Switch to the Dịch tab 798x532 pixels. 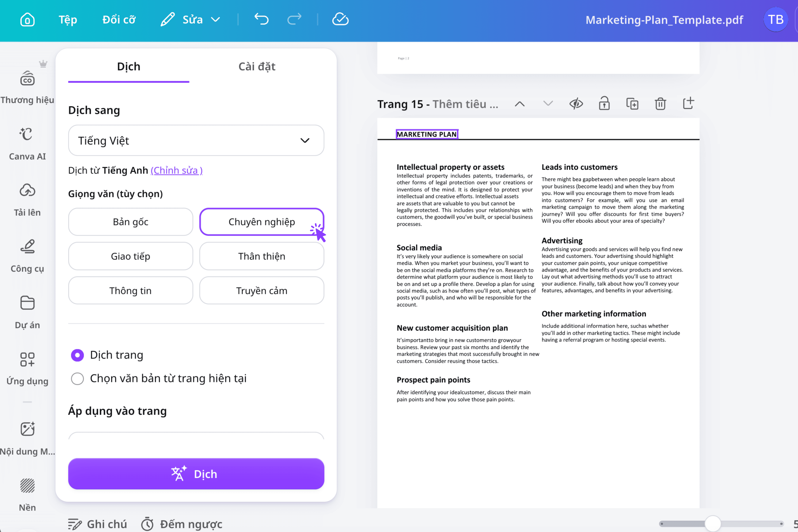tap(129, 66)
